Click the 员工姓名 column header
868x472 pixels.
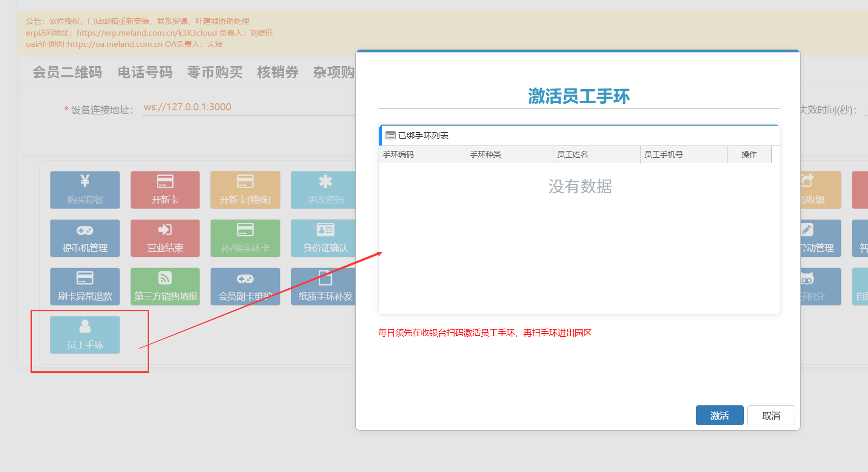[596, 155]
